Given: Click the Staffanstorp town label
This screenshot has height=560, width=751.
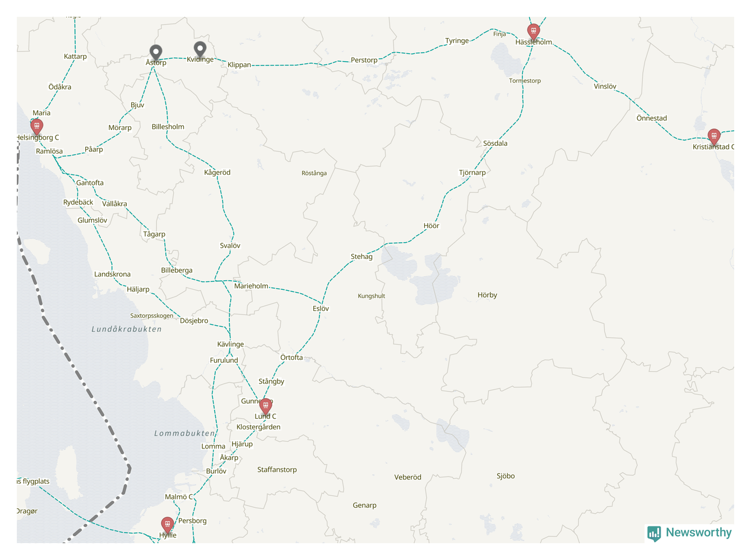Looking at the screenshot, I should [x=277, y=470].
